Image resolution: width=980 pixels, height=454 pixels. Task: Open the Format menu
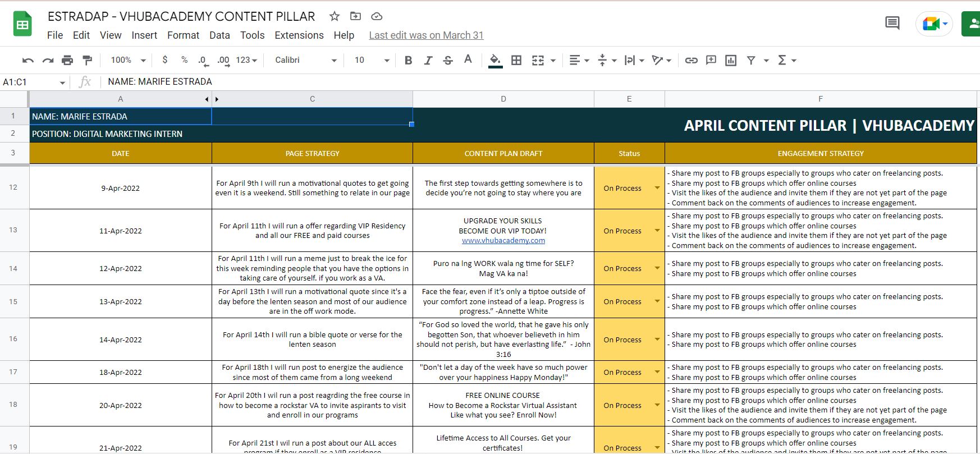click(x=183, y=35)
